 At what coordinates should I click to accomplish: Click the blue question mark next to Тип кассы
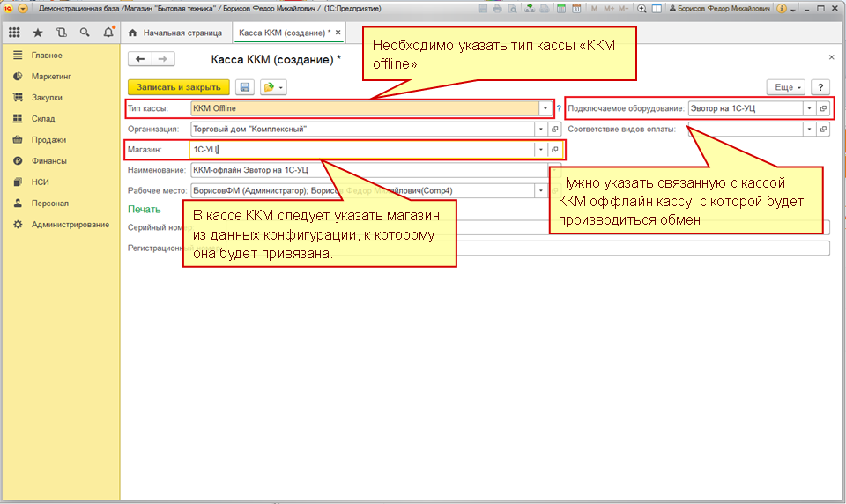coord(559,108)
